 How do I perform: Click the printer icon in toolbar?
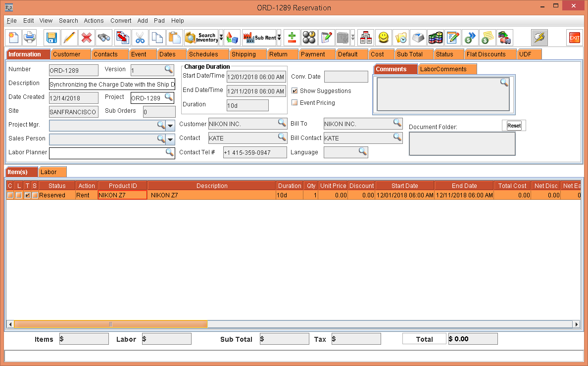coord(30,38)
